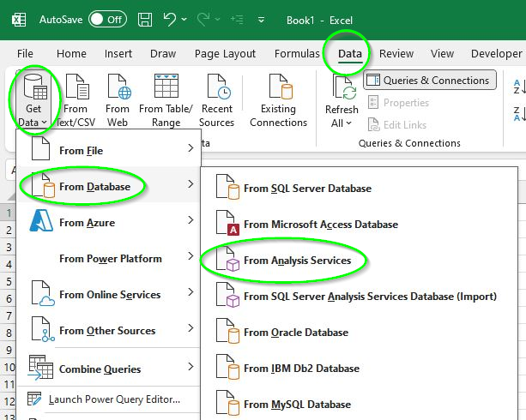Image resolution: width=526 pixels, height=420 pixels.
Task: Click the Undo arrow icon
Action: click(x=170, y=20)
